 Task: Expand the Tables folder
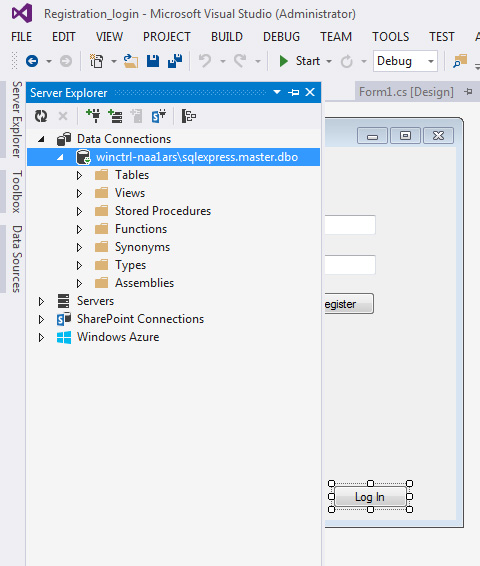click(x=79, y=175)
